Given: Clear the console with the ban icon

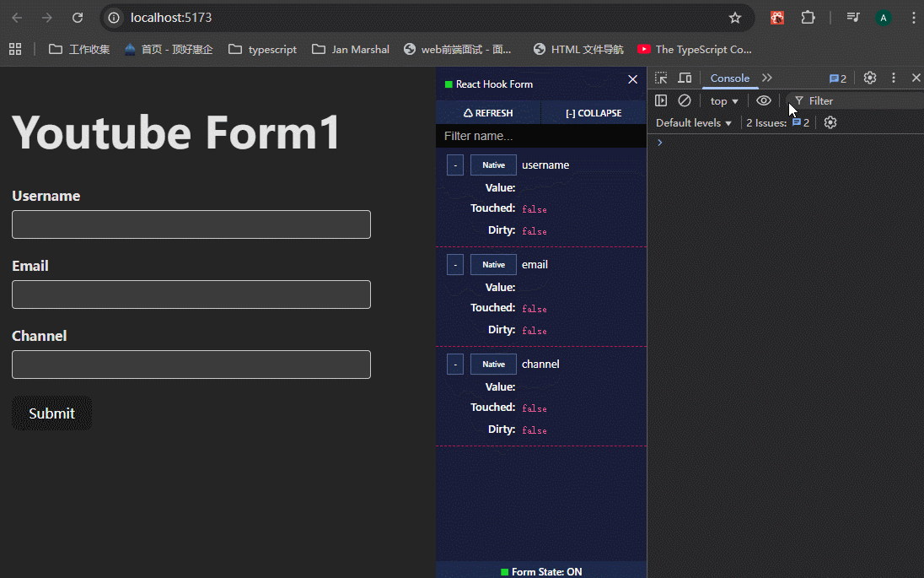Looking at the screenshot, I should 685,100.
